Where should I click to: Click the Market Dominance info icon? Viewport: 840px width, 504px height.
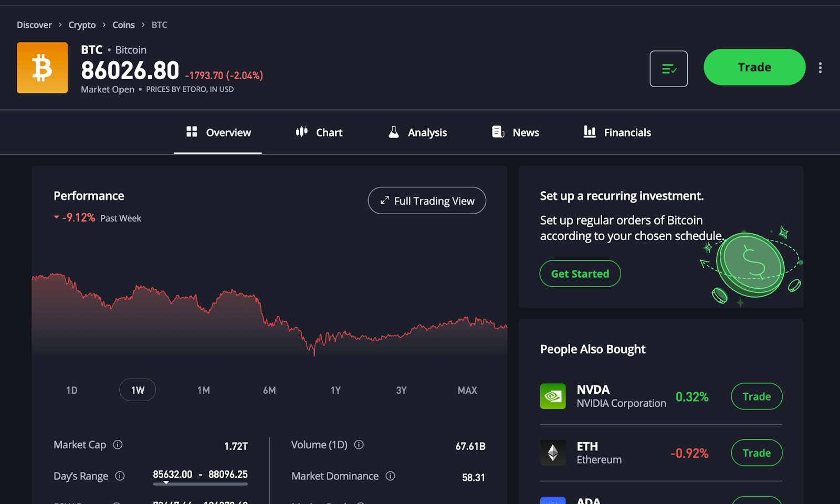[390, 476]
